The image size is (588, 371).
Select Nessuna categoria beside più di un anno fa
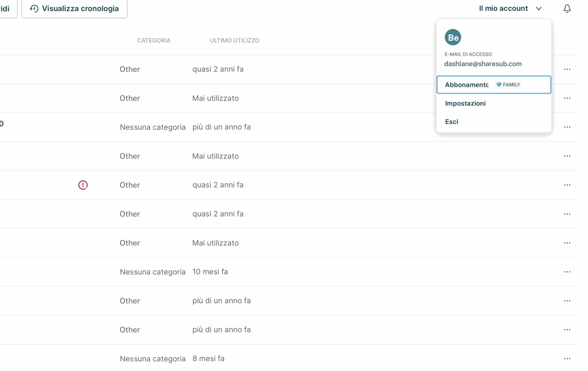[153, 127]
